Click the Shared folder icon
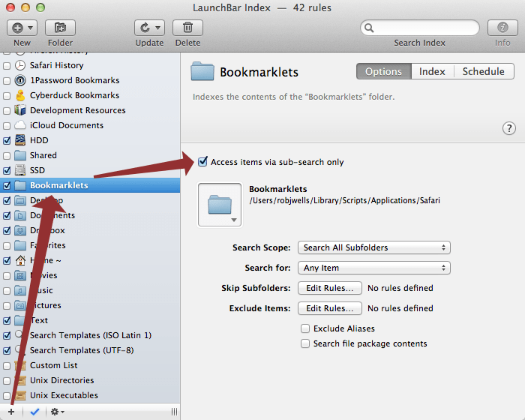 click(x=20, y=155)
